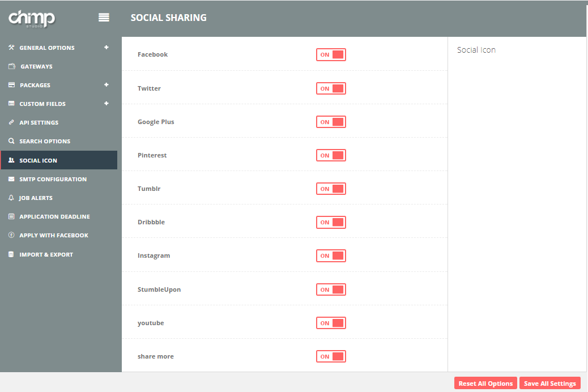Click the Save All Settings button

549,384
